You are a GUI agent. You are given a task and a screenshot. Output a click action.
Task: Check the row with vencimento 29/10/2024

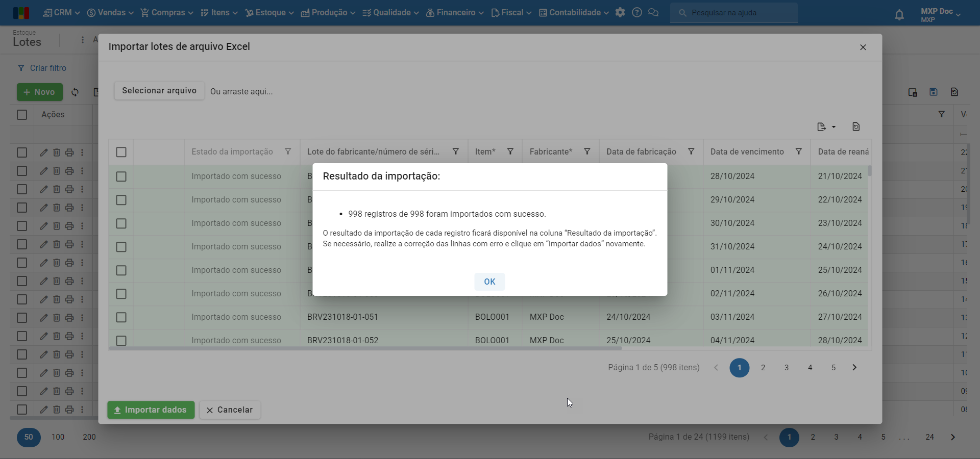[x=121, y=200]
